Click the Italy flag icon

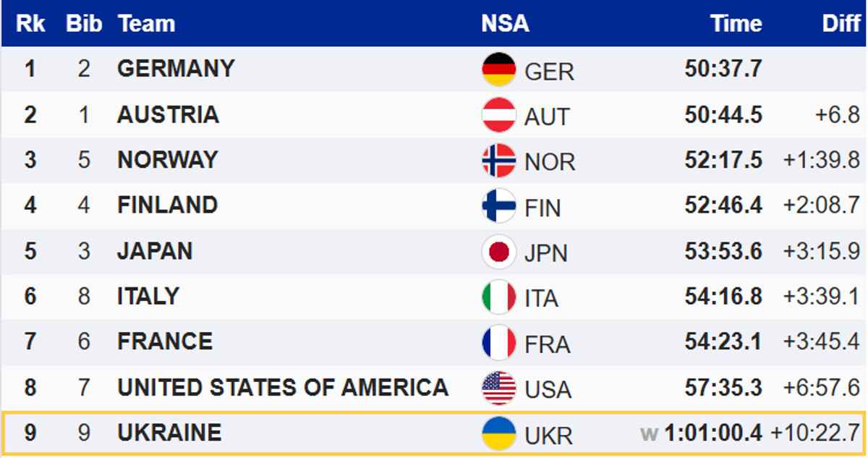(x=498, y=297)
